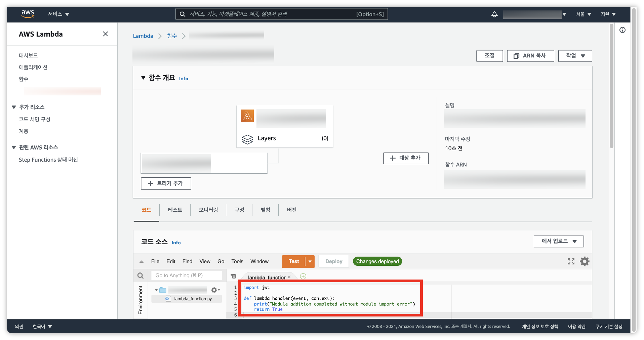Screen dimensions: 644x340
Task: Open the editor settings gear icon
Action: [x=585, y=261]
